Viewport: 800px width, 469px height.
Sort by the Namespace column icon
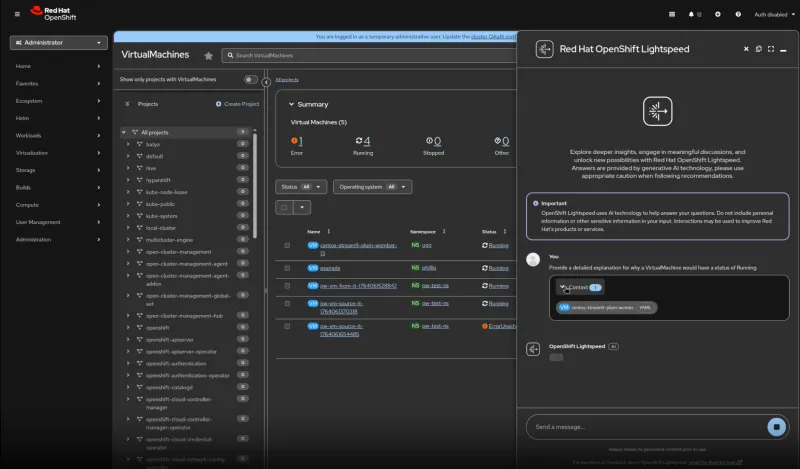click(444, 232)
